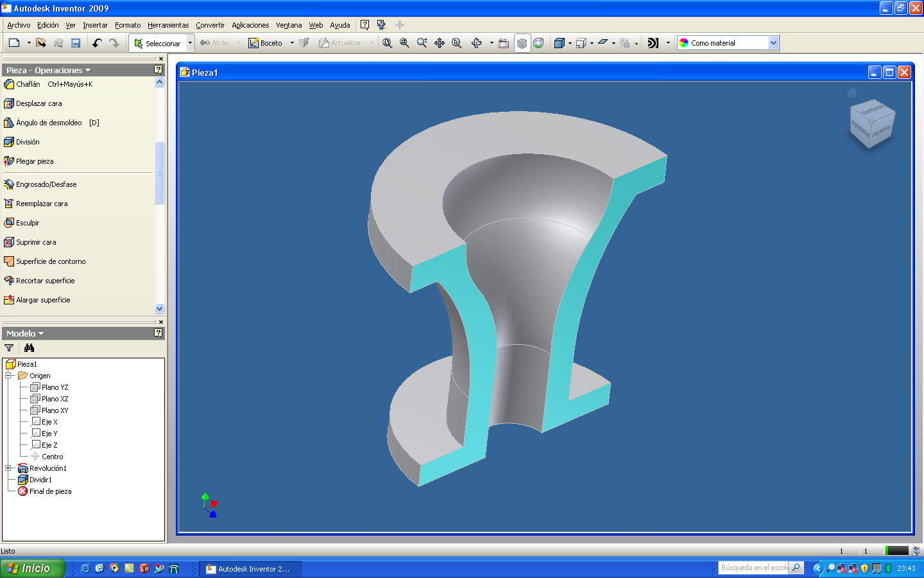The height and width of the screenshot is (578, 924).
Task: Click the Esculpir icon
Action: 9,223
